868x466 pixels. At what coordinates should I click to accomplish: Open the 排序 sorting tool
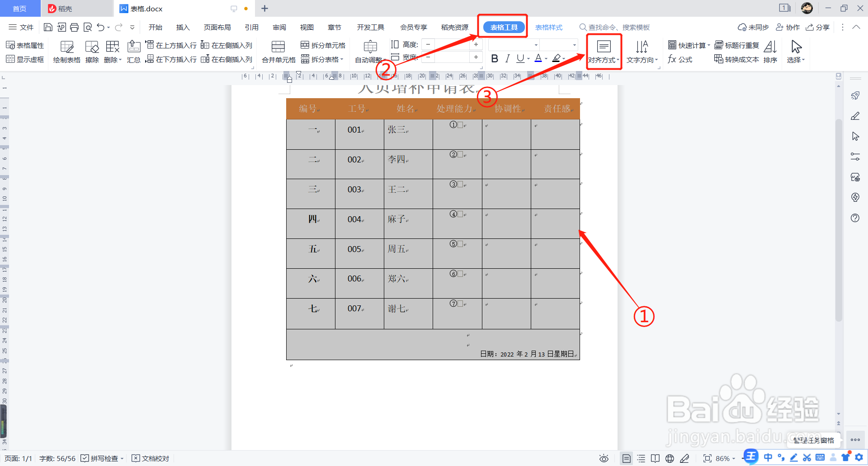click(x=770, y=51)
